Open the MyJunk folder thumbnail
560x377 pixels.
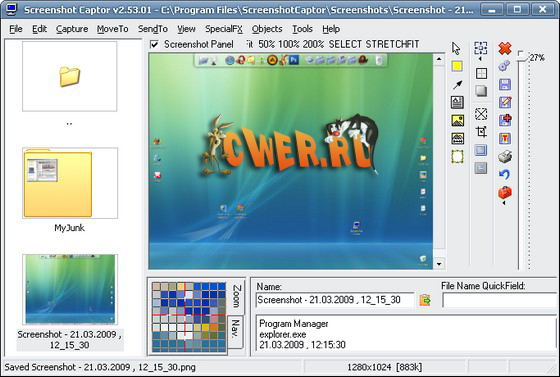(x=70, y=183)
